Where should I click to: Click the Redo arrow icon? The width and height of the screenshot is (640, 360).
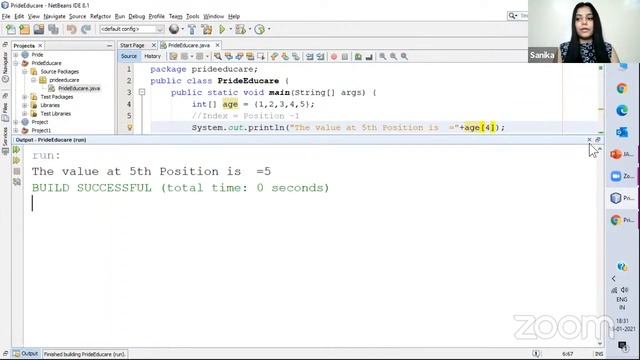click(x=86, y=29)
